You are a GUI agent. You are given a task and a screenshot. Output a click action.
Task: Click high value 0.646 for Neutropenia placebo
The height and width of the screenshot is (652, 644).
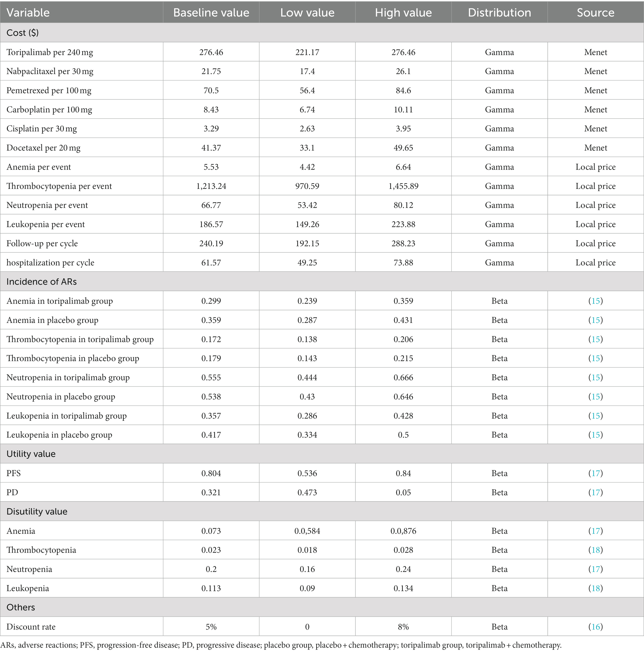[403, 396]
